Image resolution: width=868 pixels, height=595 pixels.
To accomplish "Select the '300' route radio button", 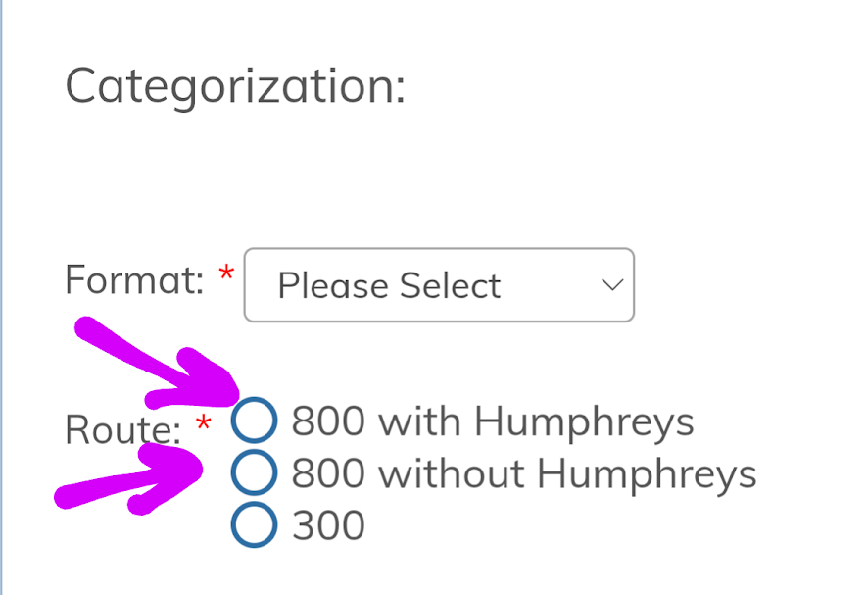I will [254, 525].
